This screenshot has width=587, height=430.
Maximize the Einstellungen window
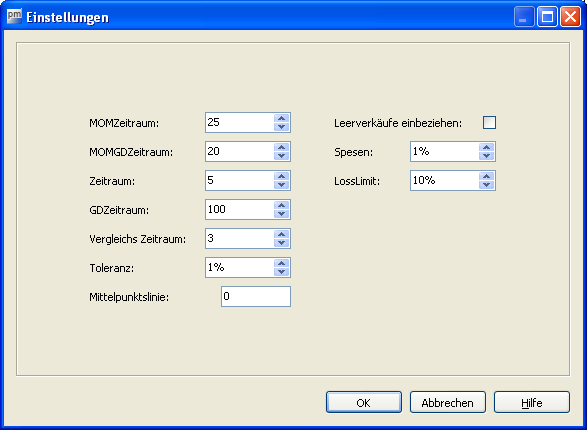coord(547,17)
